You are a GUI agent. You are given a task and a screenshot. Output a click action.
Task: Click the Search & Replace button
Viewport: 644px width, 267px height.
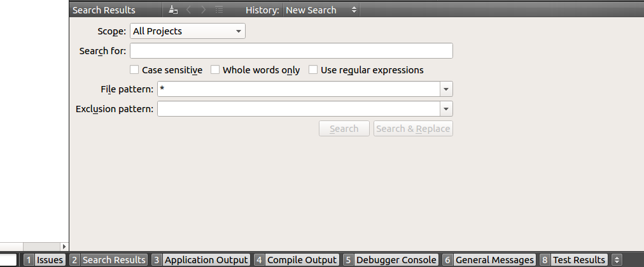pyautogui.click(x=413, y=129)
